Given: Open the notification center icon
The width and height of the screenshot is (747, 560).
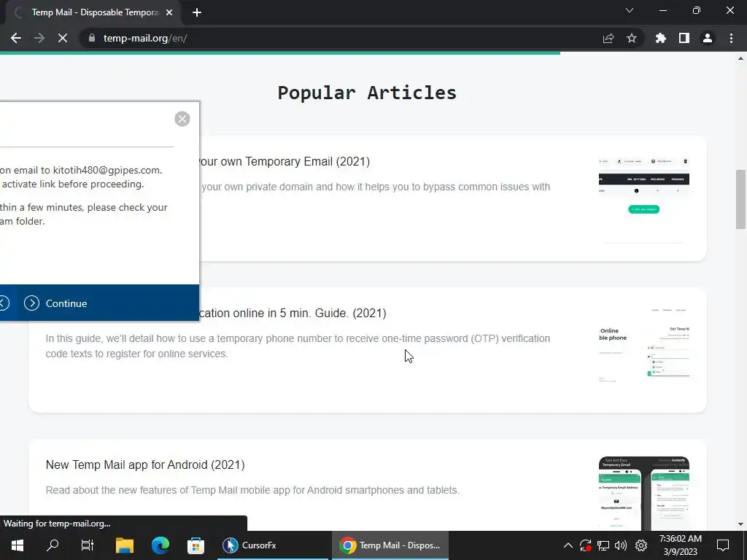Looking at the screenshot, I should 723,545.
